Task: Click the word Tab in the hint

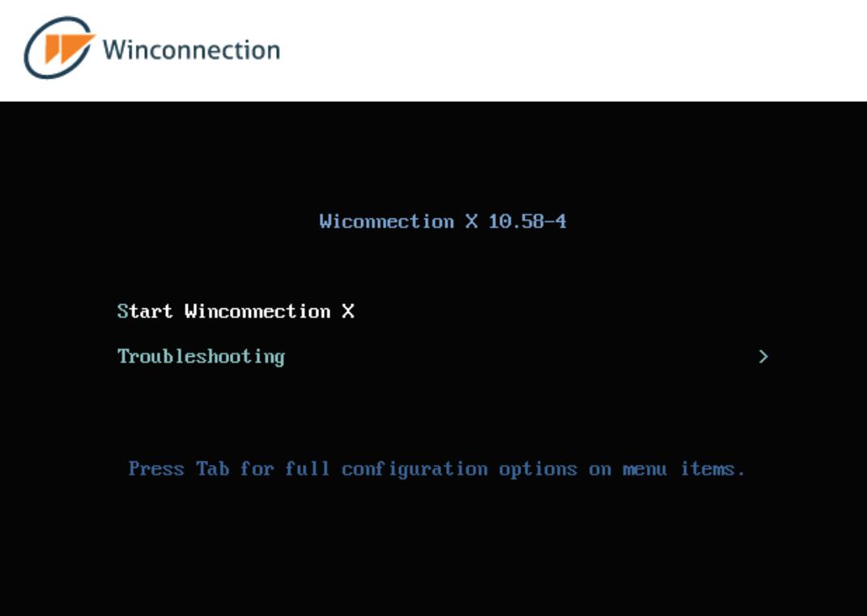Action: [x=213, y=469]
